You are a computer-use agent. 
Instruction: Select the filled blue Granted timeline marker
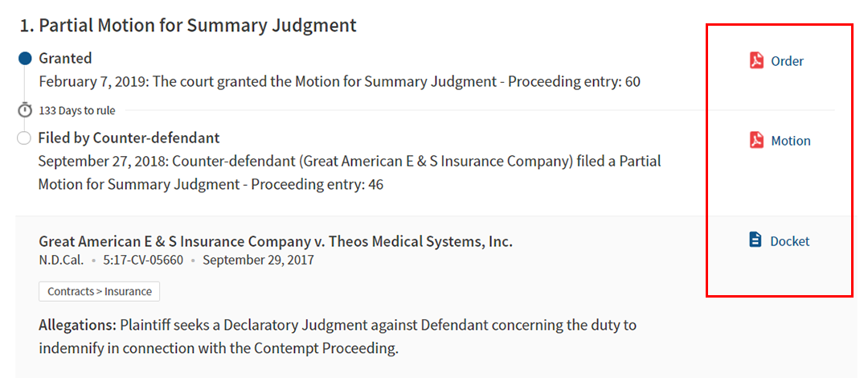25,58
